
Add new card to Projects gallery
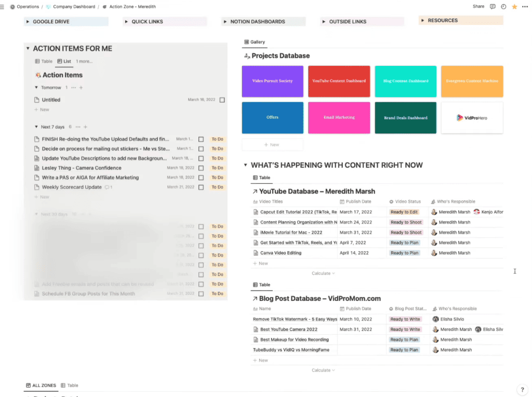272,145
